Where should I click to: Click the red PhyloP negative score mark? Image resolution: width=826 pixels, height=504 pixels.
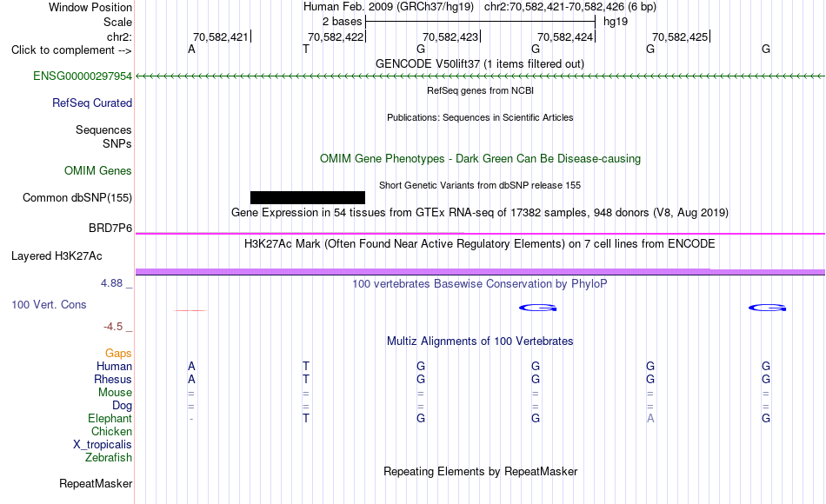tap(190, 311)
